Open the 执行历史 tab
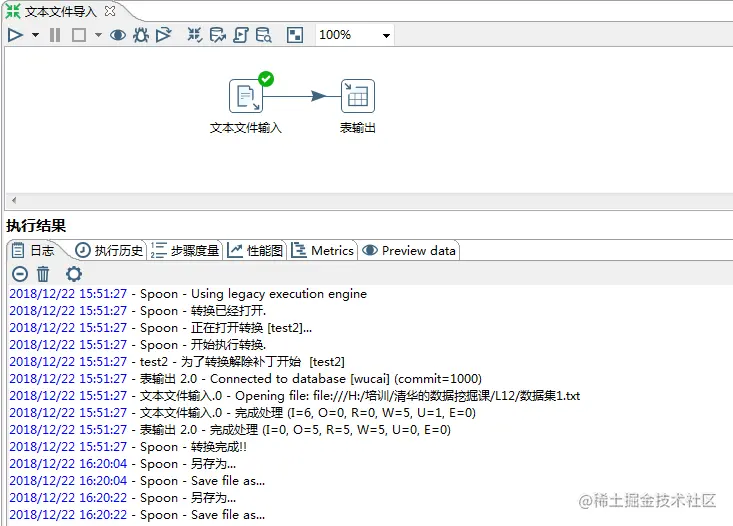Image resolution: width=733 pixels, height=526 pixels. click(109, 251)
